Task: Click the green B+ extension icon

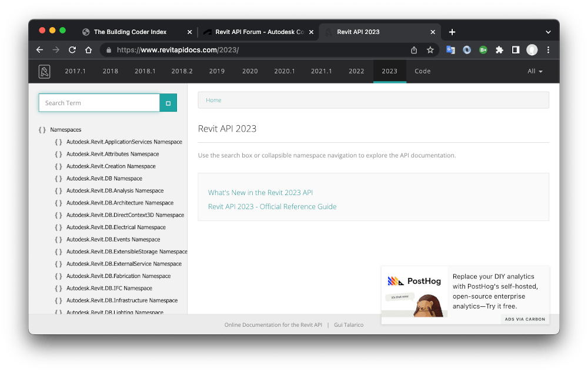Action: click(483, 51)
